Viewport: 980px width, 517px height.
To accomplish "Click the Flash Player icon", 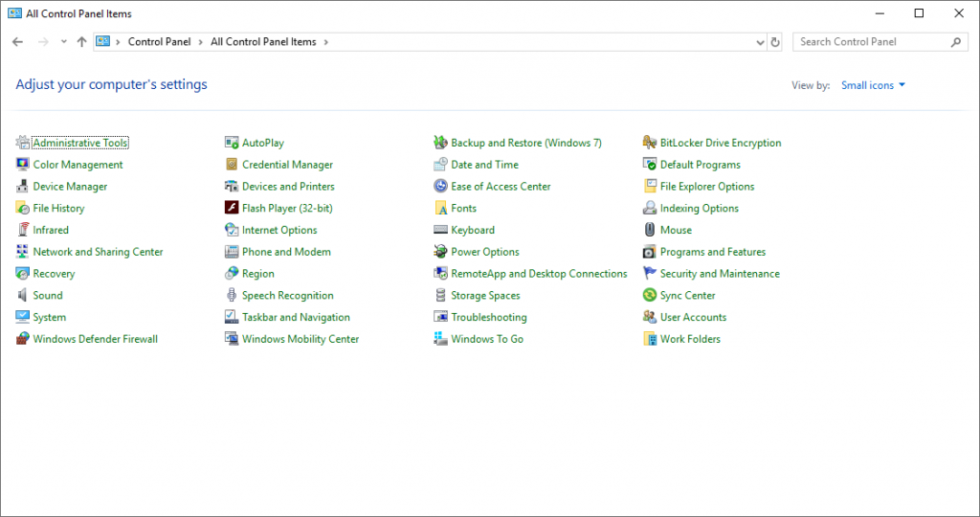I will pos(232,208).
